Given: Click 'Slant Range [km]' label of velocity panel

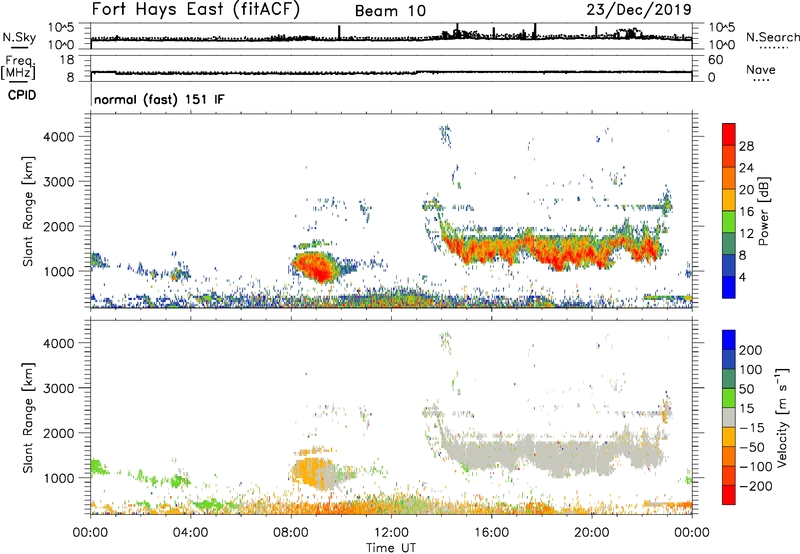Looking at the screenshot, I should coord(28,418).
